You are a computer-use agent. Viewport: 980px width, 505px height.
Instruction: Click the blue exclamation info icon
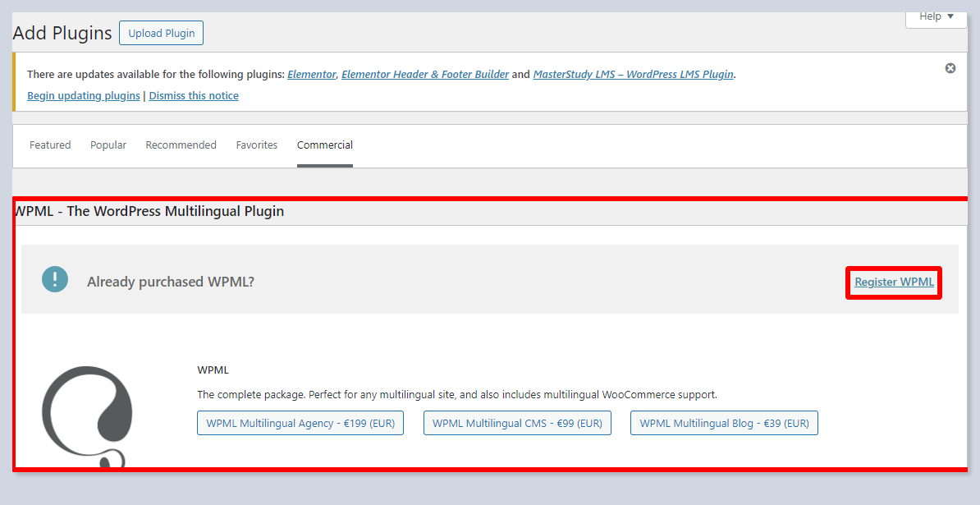point(55,280)
